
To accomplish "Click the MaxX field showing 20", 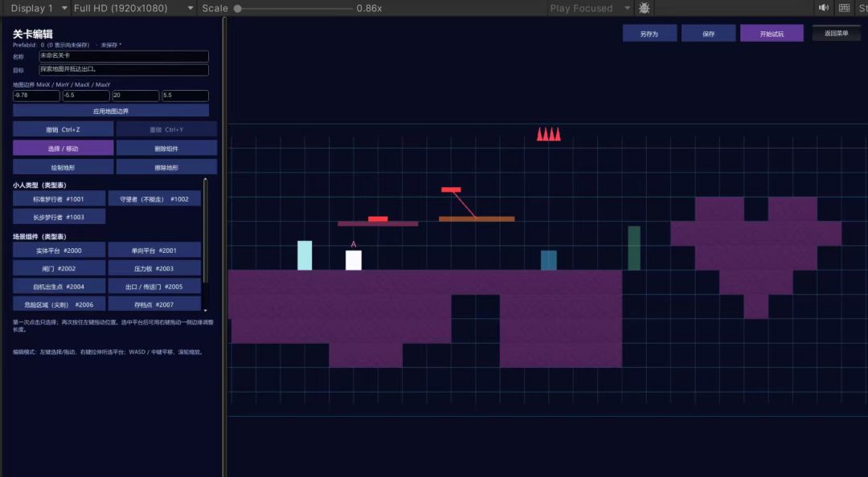I will (136, 96).
